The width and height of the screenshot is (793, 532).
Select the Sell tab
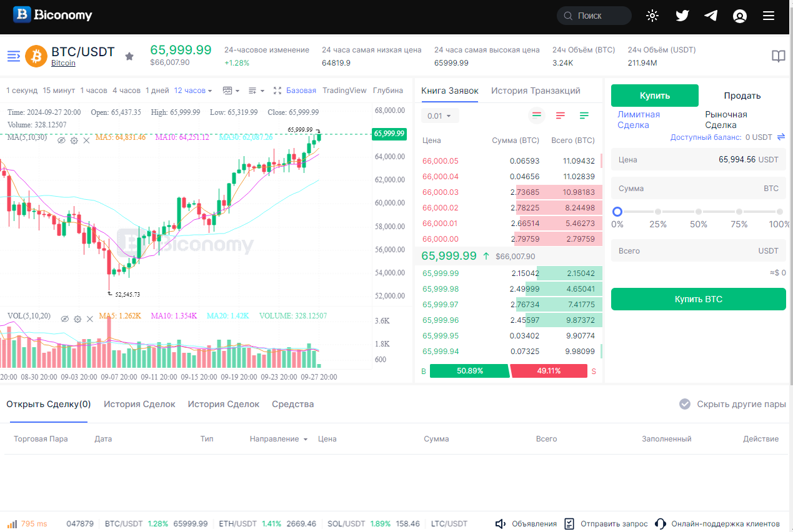click(x=742, y=96)
